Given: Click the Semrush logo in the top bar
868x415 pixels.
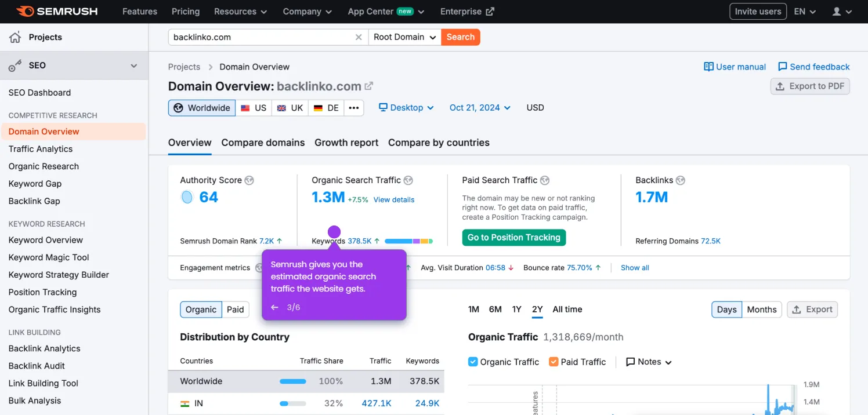Looking at the screenshot, I should click(x=56, y=11).
